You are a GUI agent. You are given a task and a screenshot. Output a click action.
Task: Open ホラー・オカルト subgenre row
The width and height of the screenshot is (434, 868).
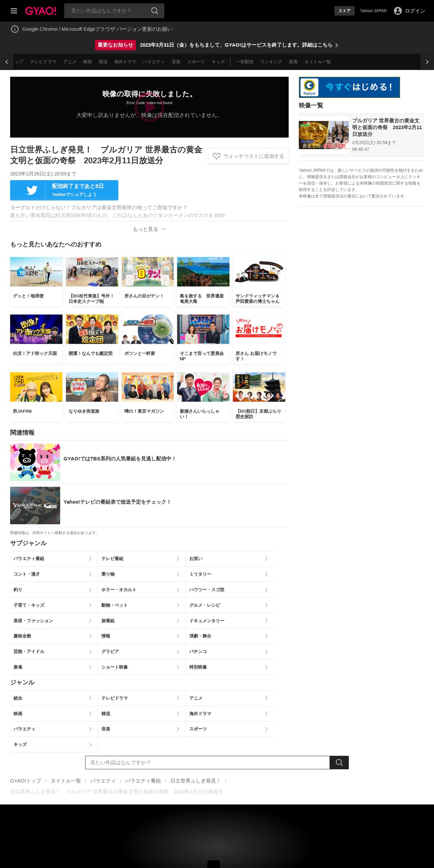tap(142, 590)
